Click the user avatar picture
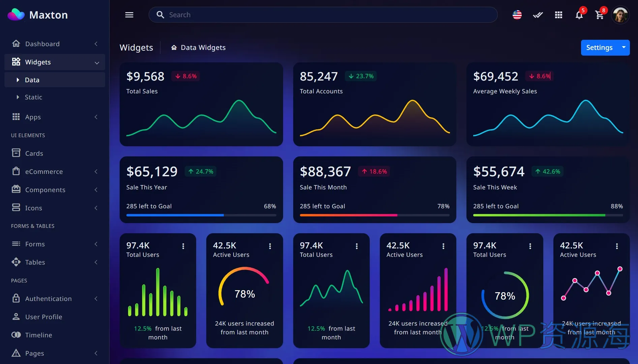 coord(620,15)
